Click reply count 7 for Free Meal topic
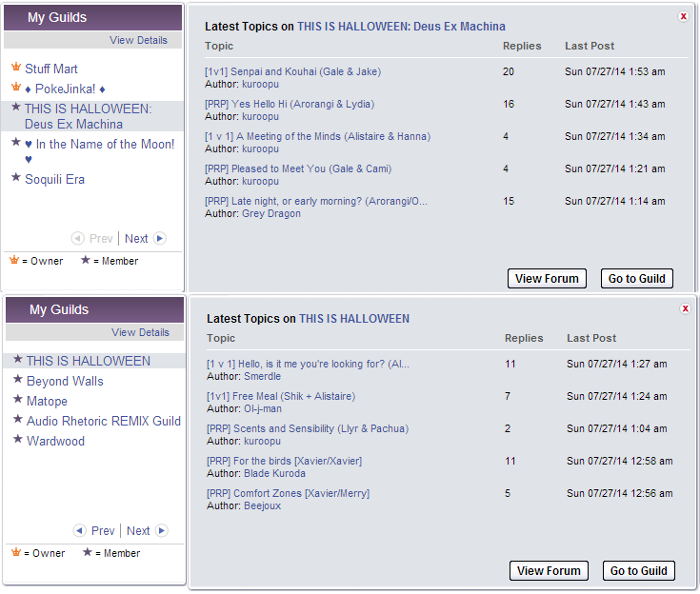700x594 pixels. (x=508, y=396)
